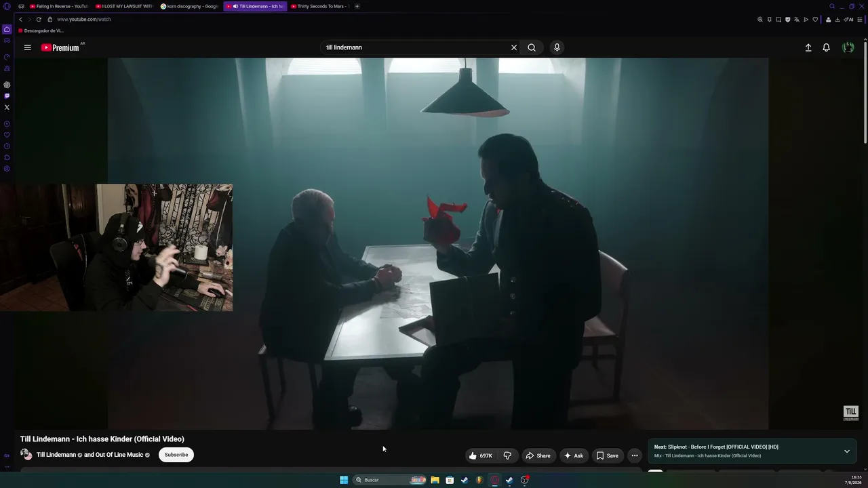The image size is (868, 488).
Task: Open the Till Lindemann channel name link
Action: click(56, 455)
